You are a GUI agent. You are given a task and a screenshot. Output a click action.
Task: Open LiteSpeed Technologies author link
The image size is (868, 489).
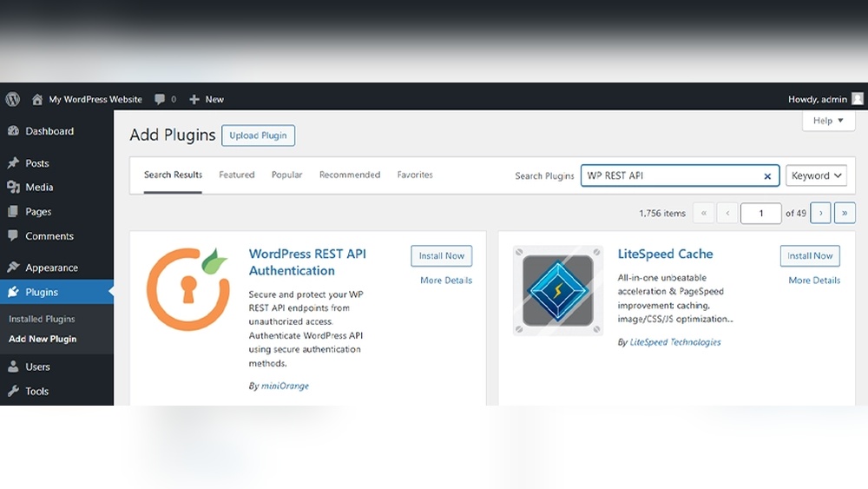[675, 342]
